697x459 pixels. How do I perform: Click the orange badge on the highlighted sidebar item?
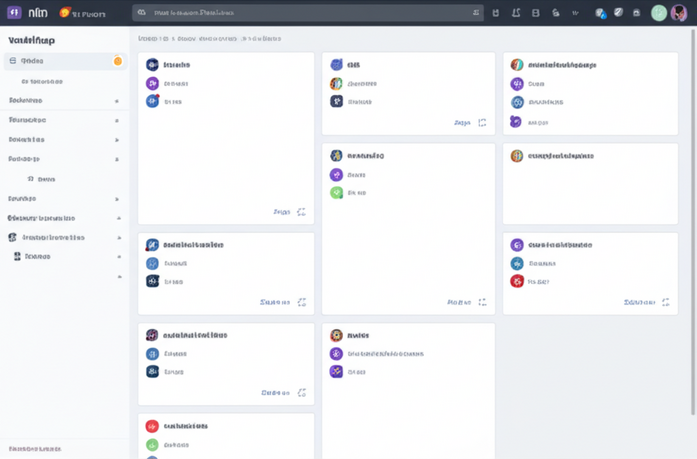(x=118, y=61)
